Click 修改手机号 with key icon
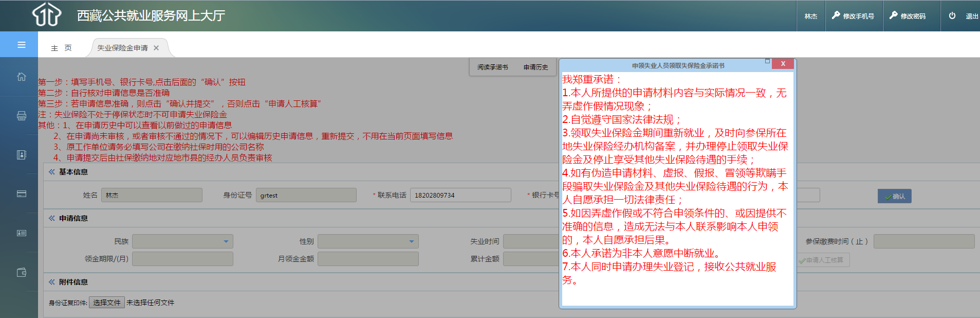The image size is (980, 318). (853, 16)
